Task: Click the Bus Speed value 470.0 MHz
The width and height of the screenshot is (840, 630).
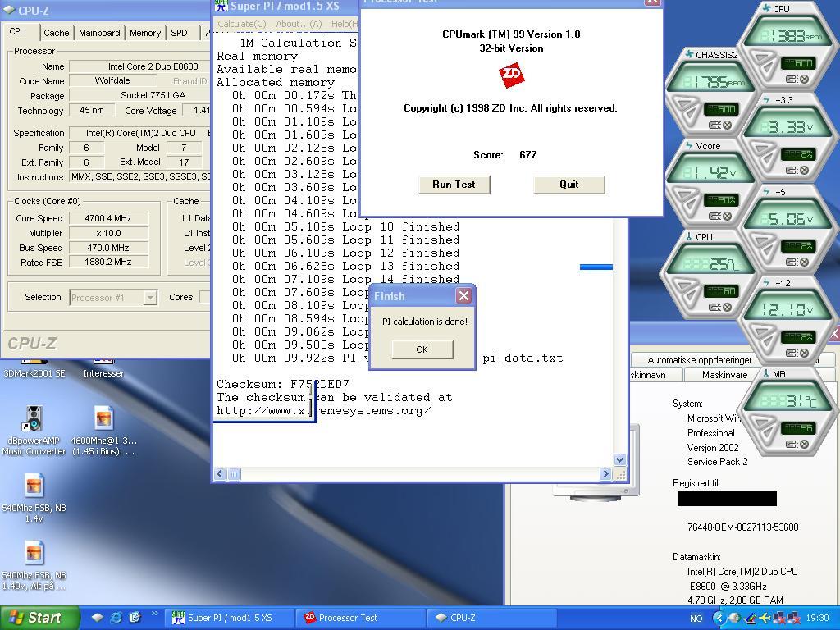Action: [108, 248]
